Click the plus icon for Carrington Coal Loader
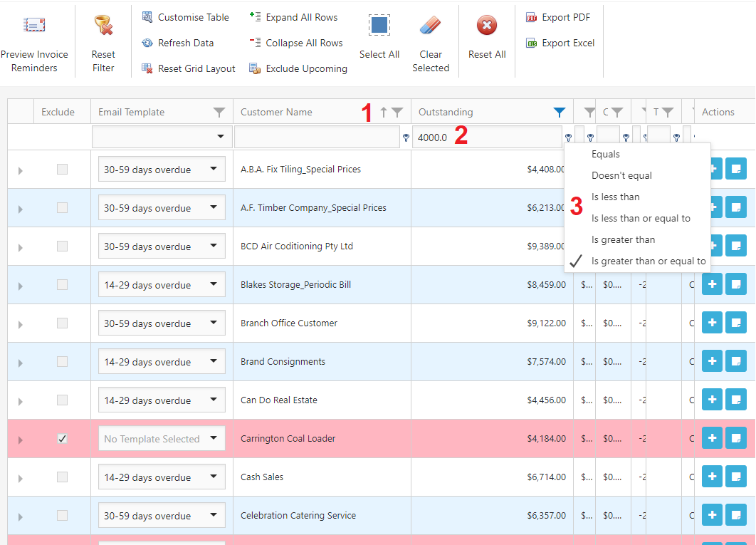This screenshot has height=545, width=756. pyautogui.click(x=712, y=438)
